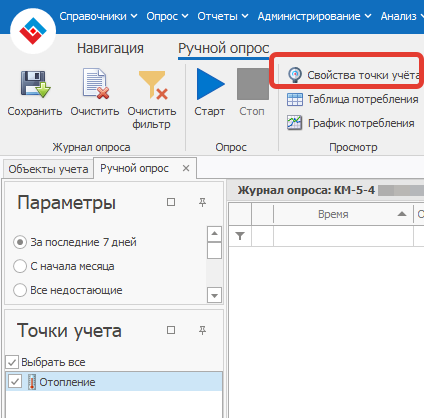The width and height of the screenshot is (424, 418).
Task: Open Опрос dropdown menu
Action: coord(167,16)
